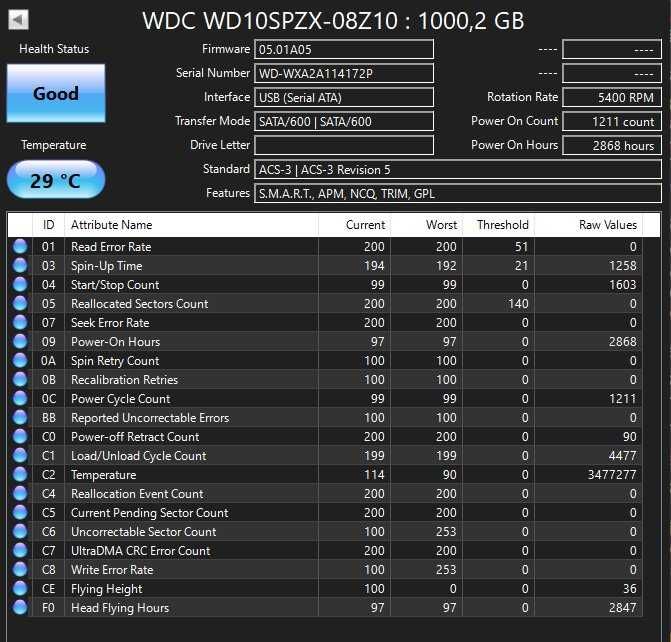
Task: Click threshold value 140 in Reallocated Sectors row
Action: click(x=518, y=303)
